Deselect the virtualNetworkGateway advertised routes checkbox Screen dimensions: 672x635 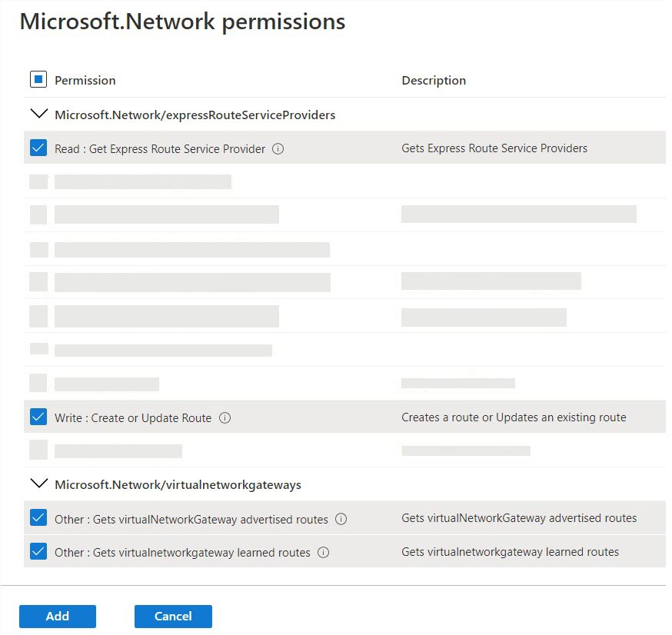pos(38,518)
